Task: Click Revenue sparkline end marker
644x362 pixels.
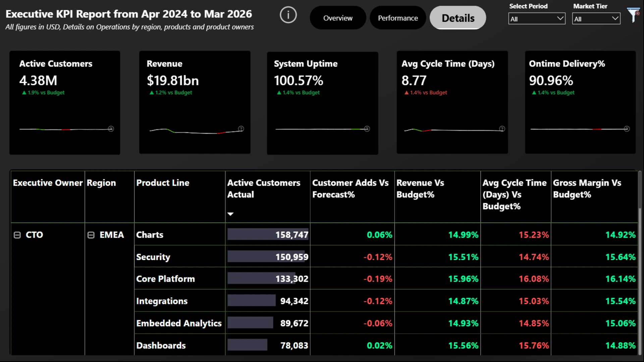Action: (x=241, y=129)
